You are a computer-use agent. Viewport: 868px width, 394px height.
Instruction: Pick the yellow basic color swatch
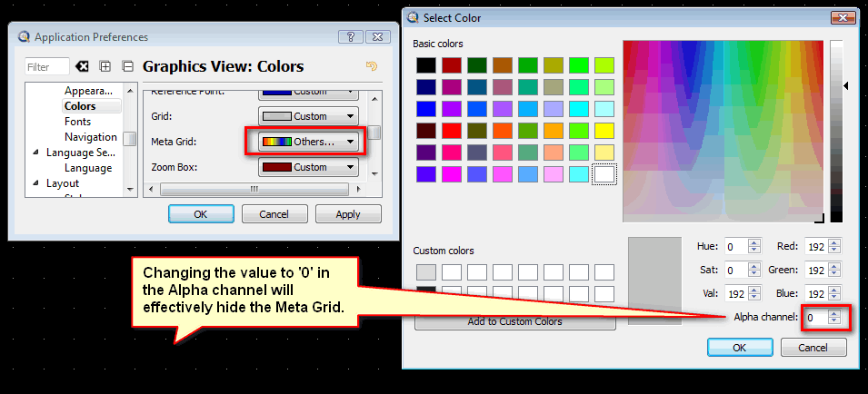pyautogui.click(x=604, y=131)
